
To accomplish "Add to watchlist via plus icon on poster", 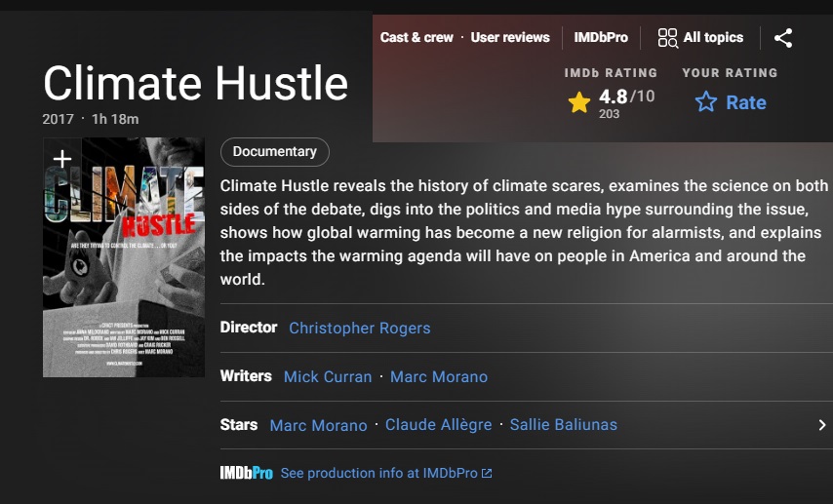I will coord(61,158).
